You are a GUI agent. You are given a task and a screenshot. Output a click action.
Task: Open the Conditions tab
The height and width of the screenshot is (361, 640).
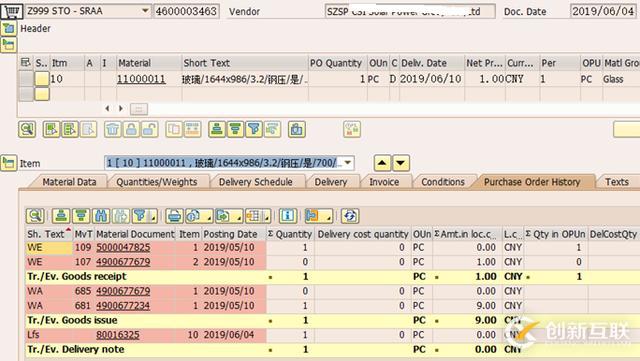click(443, 182)
